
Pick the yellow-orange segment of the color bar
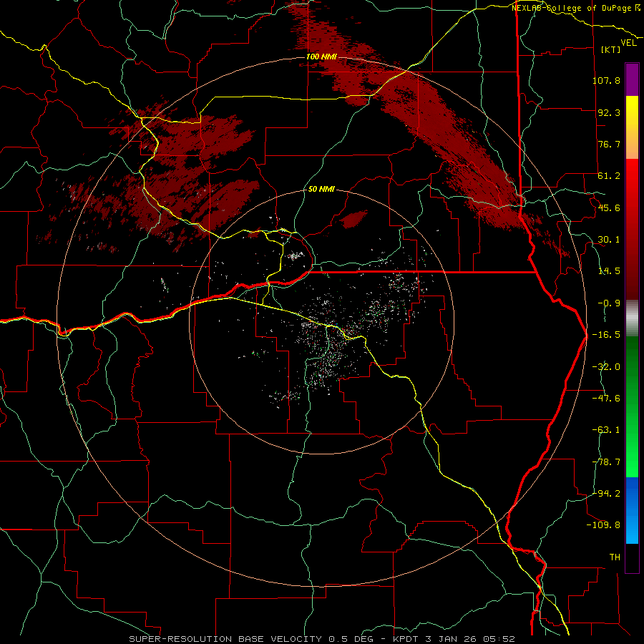click(x=632, y=127)
